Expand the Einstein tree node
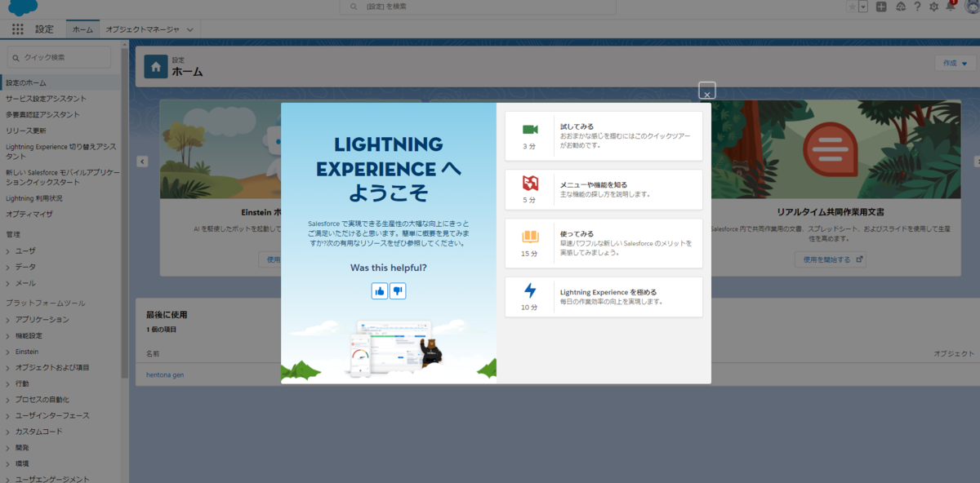Screen dimensions: 980x483 click(x=8, y=352)
